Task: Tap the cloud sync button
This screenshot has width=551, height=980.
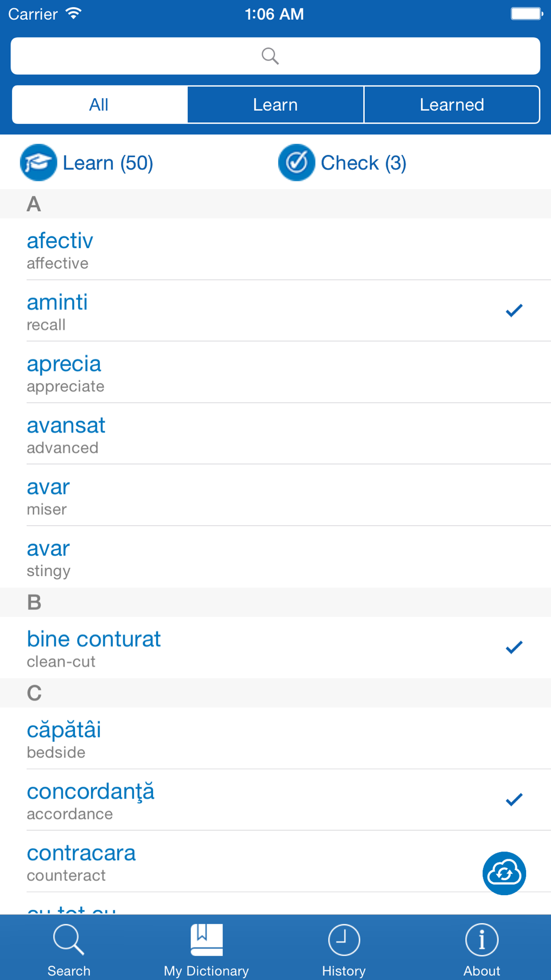Action: (504, 873)
